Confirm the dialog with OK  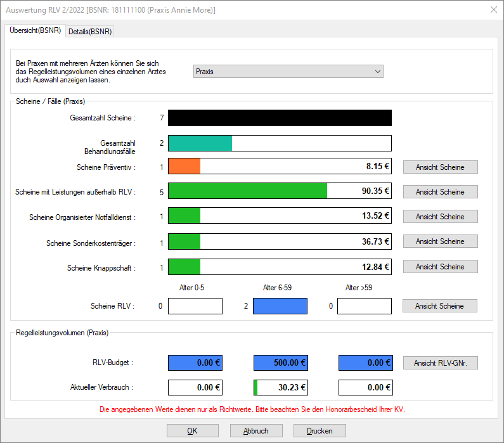192,431
